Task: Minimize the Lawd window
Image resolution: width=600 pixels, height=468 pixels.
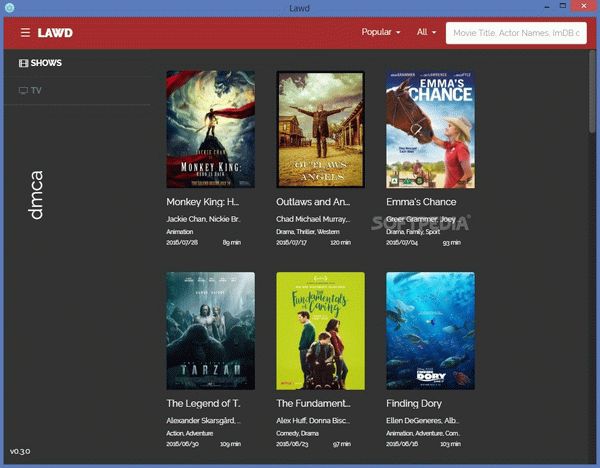Action: [x=547, y=7]
